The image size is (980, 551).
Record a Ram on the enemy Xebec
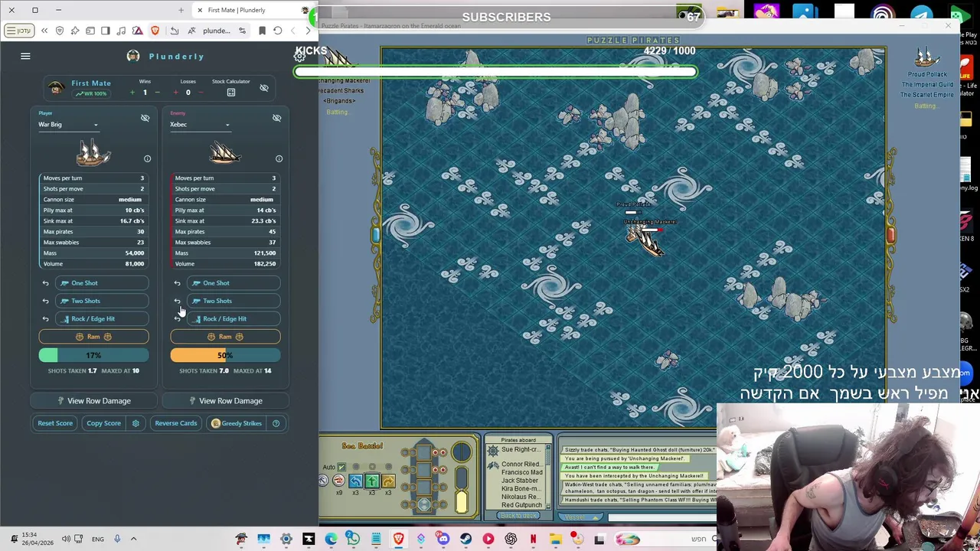[225, 337]
